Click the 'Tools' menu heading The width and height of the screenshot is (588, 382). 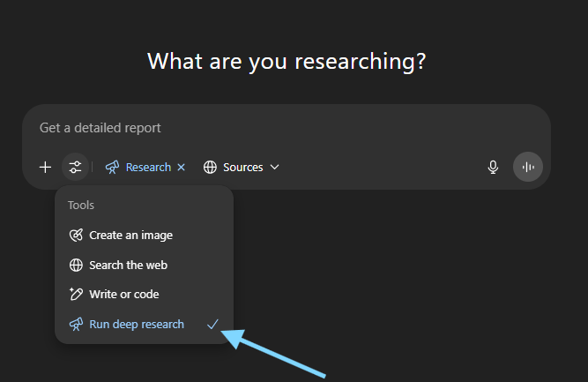pyautogui.click(x=81, y=206)
